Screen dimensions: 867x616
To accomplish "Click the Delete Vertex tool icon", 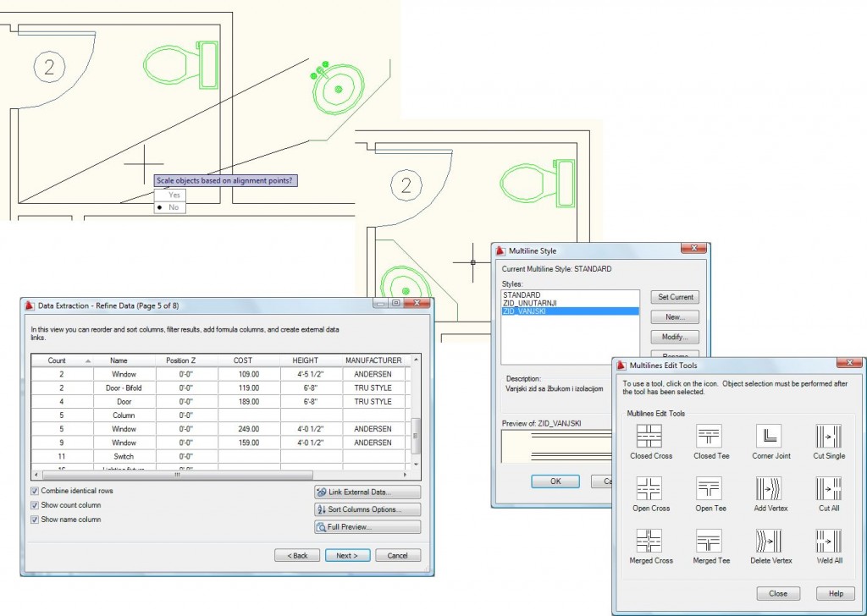I will pos(768,541).
